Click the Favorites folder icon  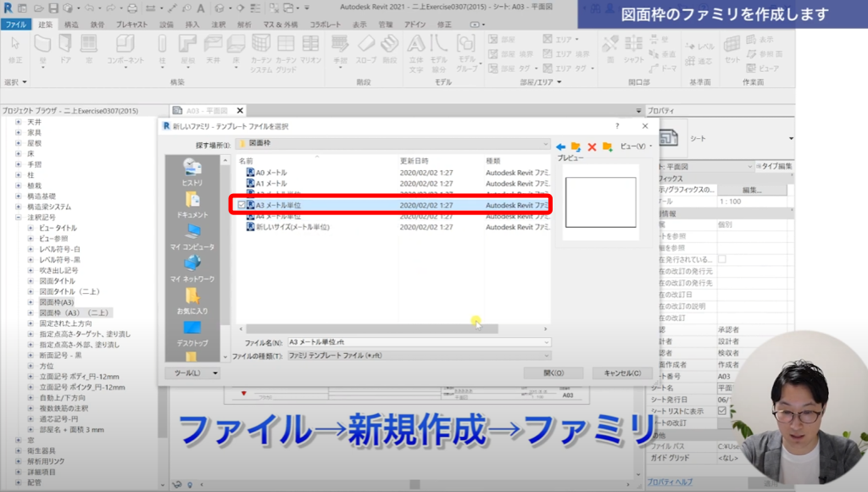193,298
